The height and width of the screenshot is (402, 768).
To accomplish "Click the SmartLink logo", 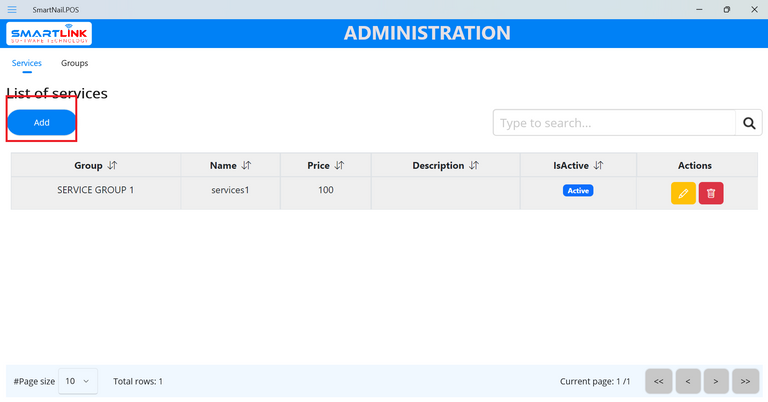I will tap(50, 35).
